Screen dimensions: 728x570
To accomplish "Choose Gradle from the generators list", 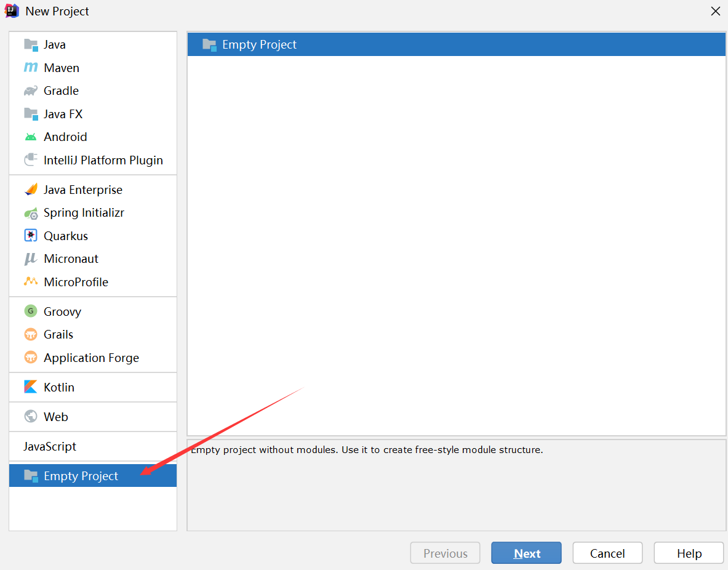I will click(x=93, y=90).
